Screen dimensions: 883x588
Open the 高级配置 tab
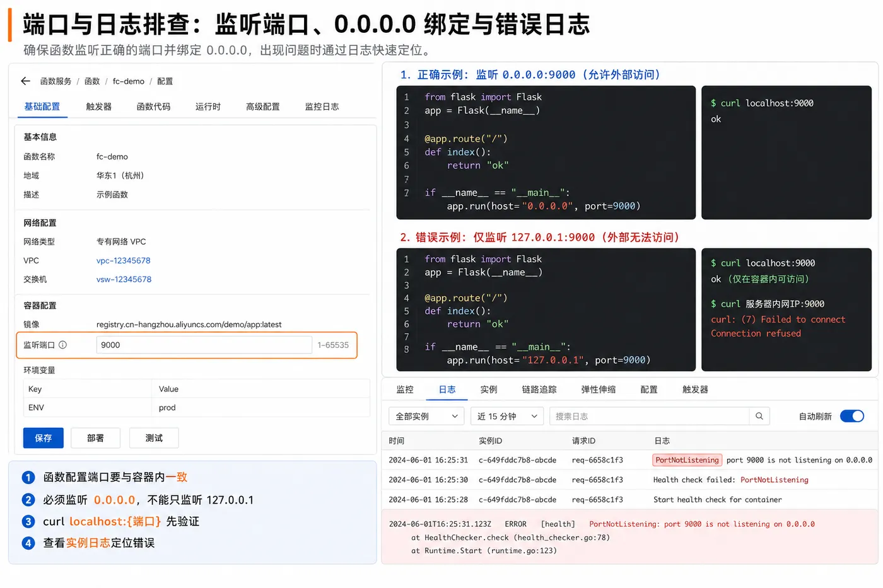263,107
